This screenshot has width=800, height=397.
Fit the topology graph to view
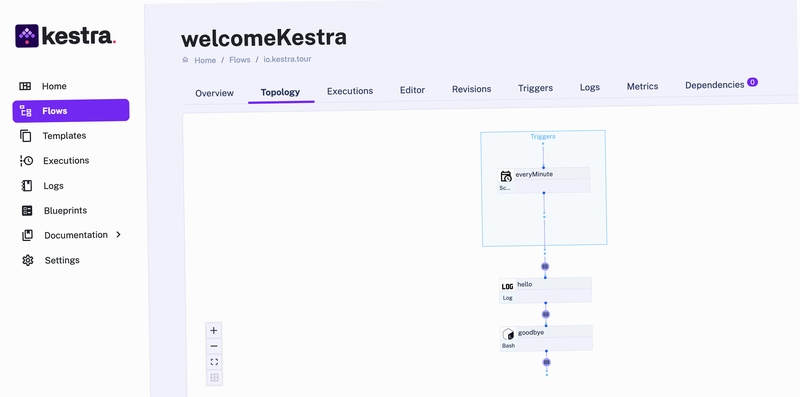(214, 362)
